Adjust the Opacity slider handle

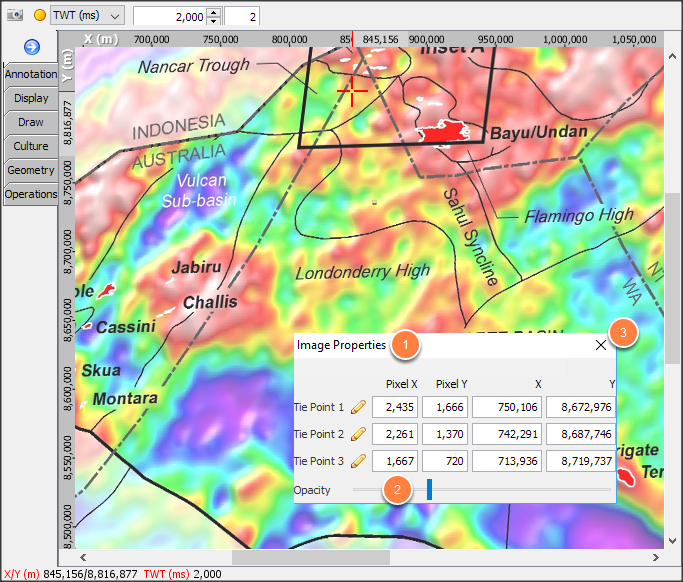[x=429, y=490]
